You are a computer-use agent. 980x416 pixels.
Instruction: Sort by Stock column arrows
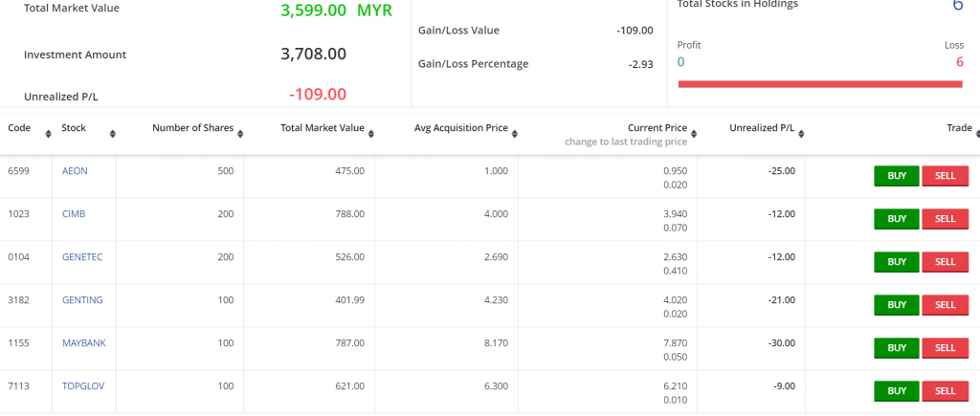[x=113, y=134]
